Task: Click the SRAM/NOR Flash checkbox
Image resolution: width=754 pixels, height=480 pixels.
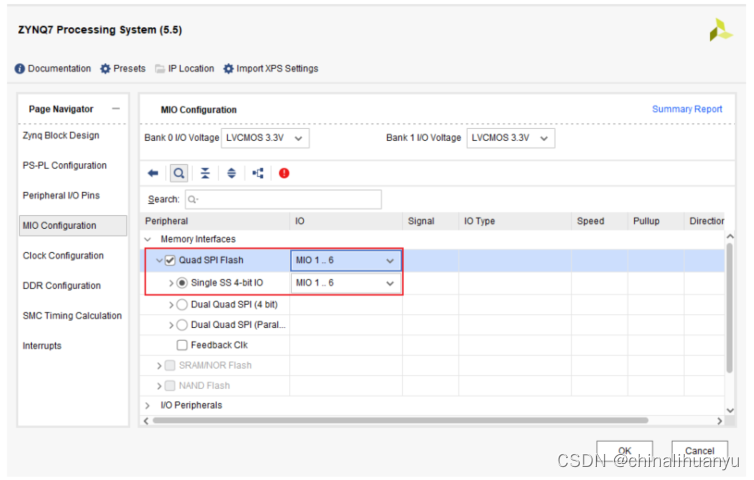Action: (x=170, y=366)
